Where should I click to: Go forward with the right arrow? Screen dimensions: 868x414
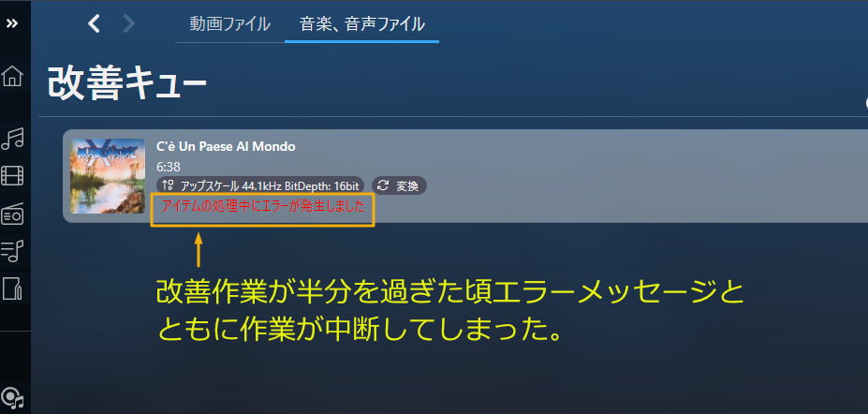tap(129, 23)
